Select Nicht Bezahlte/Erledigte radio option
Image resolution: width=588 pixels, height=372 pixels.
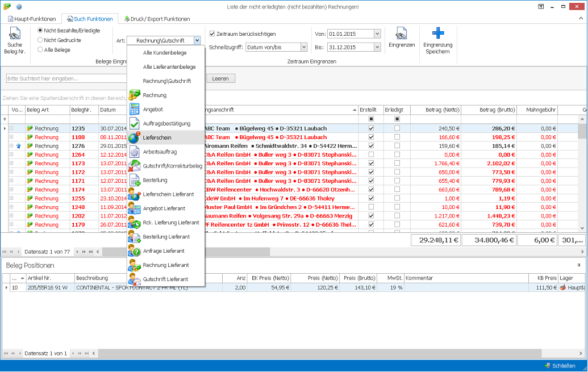click(x=40, y=30)
